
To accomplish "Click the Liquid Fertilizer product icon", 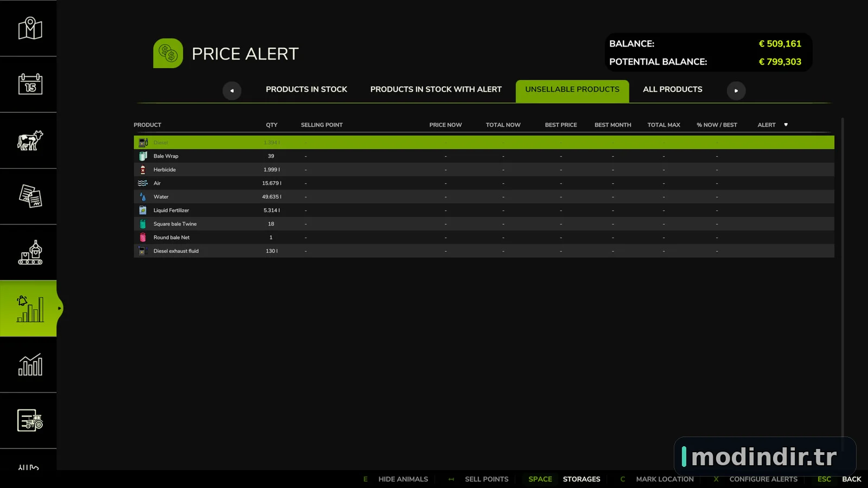I will [143, 210].
